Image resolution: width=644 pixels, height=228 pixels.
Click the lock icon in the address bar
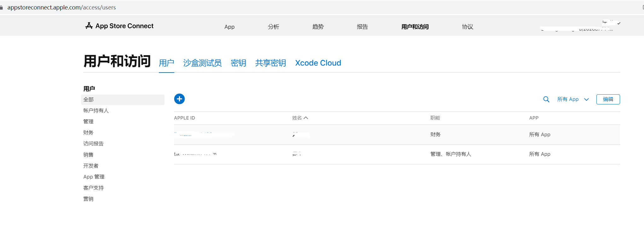[2, 7]
